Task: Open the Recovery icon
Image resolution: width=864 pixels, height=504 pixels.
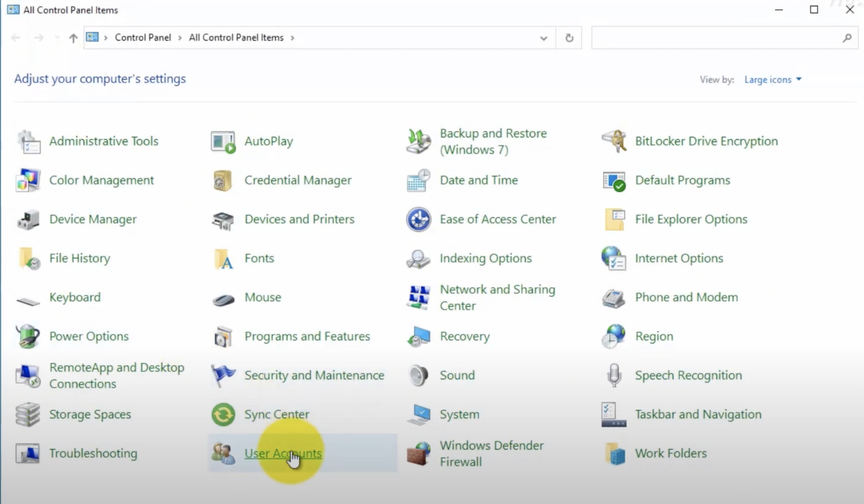Action: click(x=418, y=337)
